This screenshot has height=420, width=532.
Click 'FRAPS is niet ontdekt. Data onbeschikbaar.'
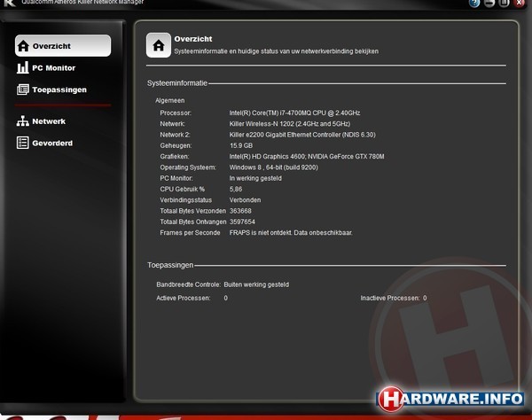point(291,232)
